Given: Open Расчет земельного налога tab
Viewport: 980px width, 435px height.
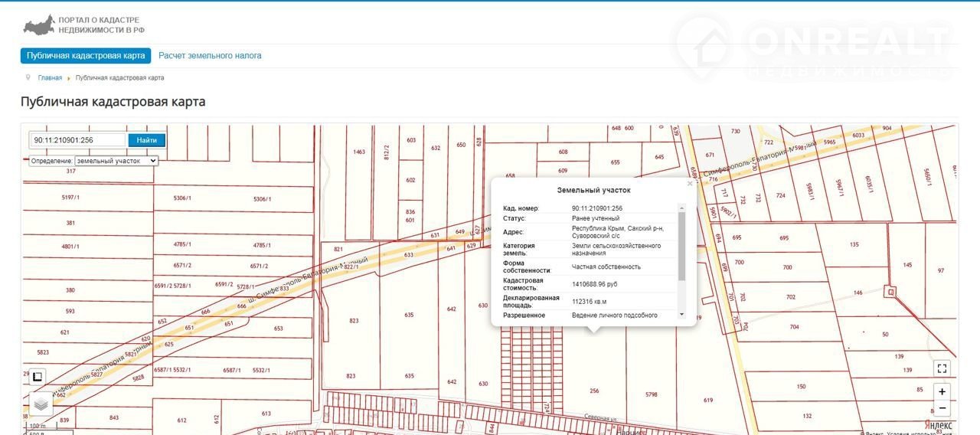Looking at the screenshot, I should (x=210, y=56).
